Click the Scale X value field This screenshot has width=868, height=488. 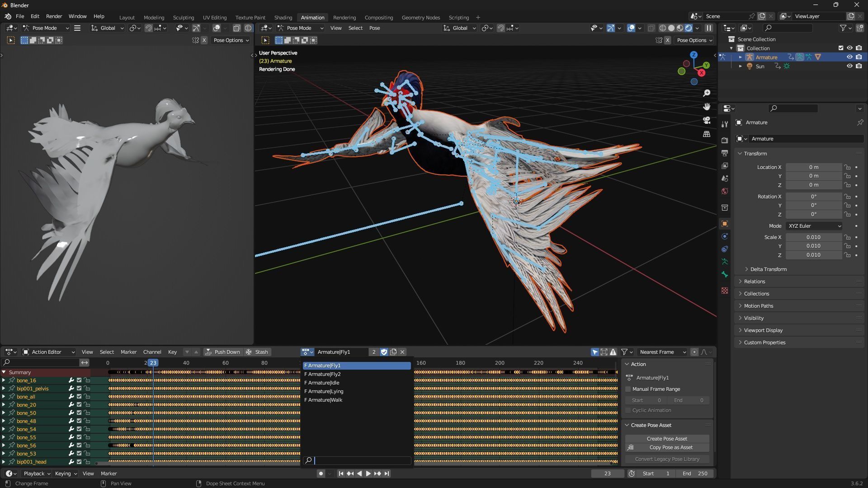(x=813, y=237)
